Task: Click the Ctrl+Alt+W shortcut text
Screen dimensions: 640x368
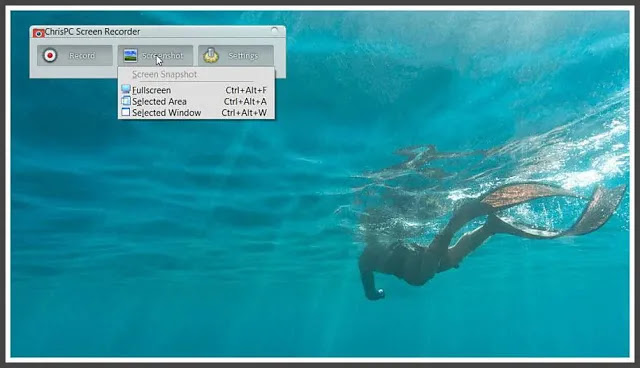Action: tap(244, 113)
